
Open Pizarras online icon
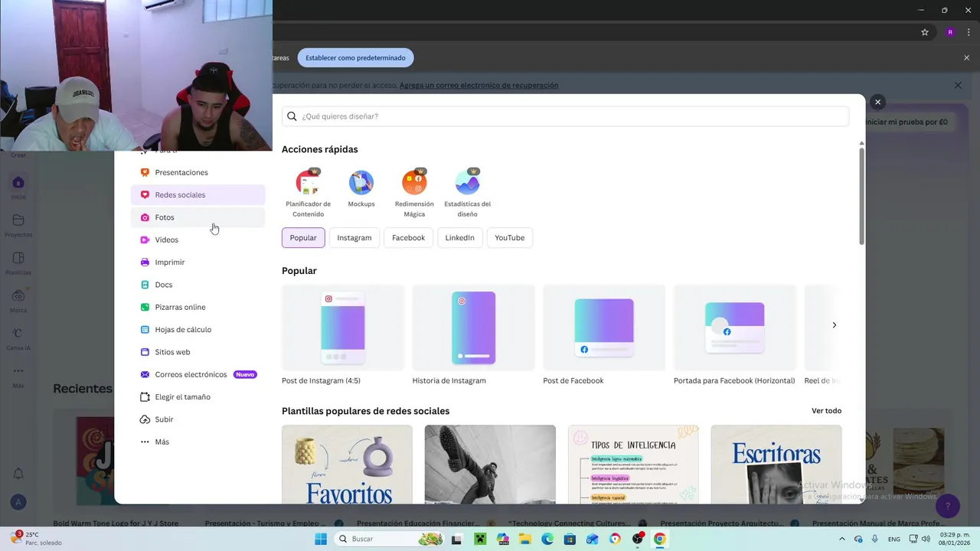(145, 307)
